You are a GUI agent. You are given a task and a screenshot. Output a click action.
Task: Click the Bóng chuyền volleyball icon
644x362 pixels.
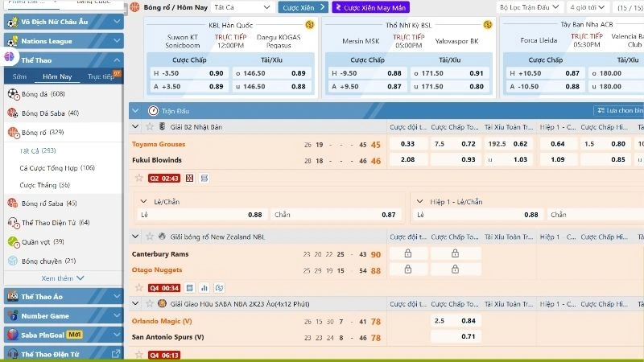[x=13, y=261]
